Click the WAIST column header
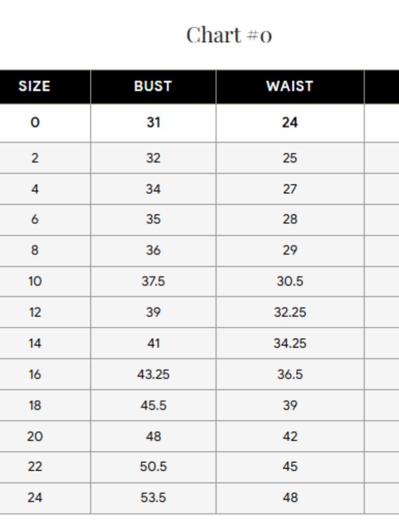The width and height of the screenshot is (399, 532). pos(290,86)
